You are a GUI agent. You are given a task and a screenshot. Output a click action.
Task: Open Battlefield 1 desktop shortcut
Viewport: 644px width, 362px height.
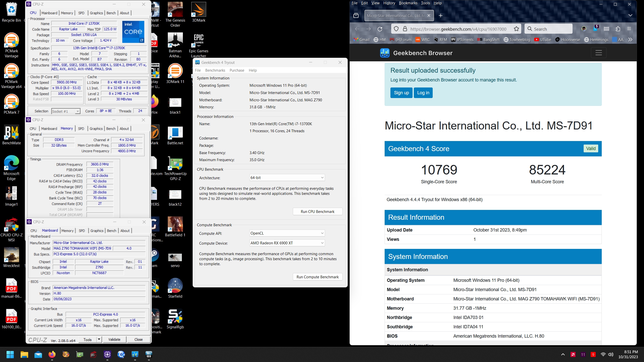175,227
